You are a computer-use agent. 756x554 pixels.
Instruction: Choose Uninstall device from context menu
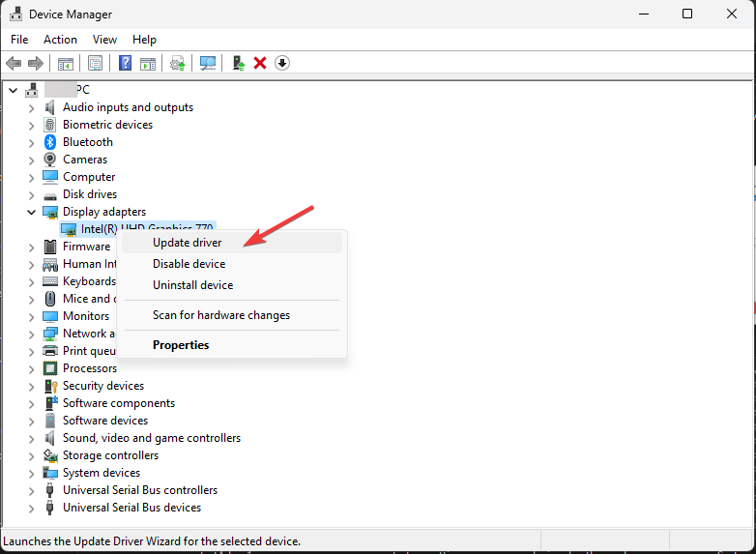click(x=232, y=285)
